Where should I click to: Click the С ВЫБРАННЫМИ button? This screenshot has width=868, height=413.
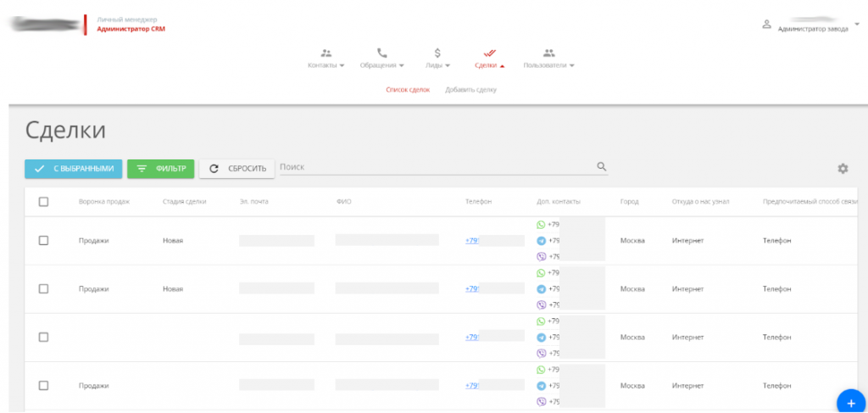point(73,169)
